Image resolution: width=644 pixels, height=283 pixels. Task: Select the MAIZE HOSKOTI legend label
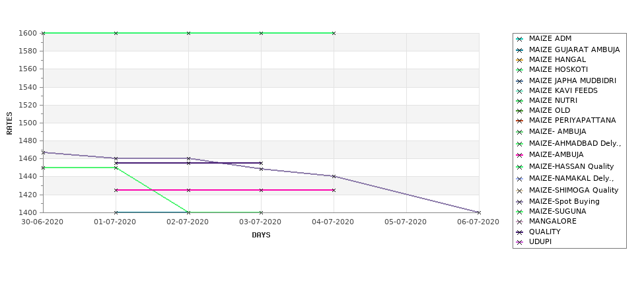pos(558,70)
